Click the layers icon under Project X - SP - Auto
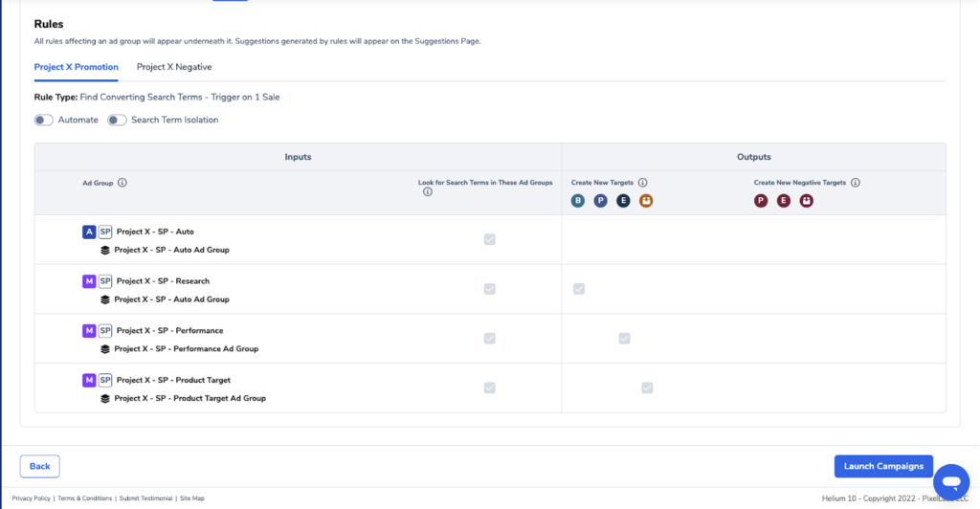This screenshot has height=509, width=980. pyautogui.click(x=105, y=250)
